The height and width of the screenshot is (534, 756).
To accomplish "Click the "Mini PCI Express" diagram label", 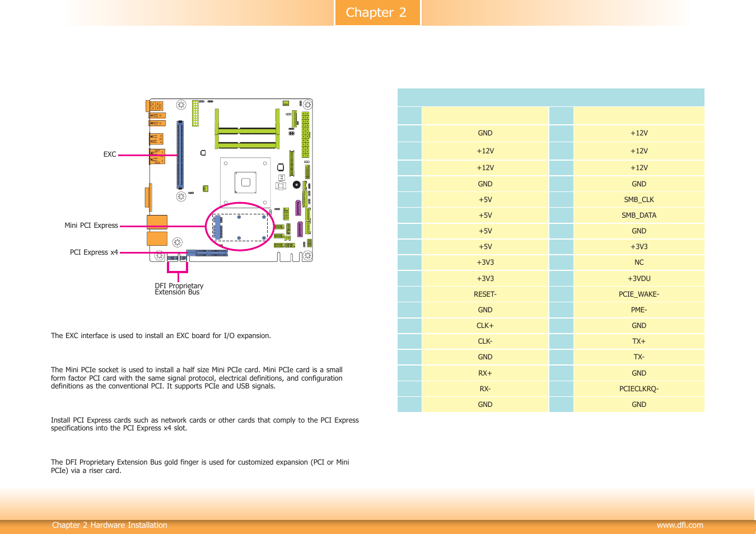I will click(91, 226).
